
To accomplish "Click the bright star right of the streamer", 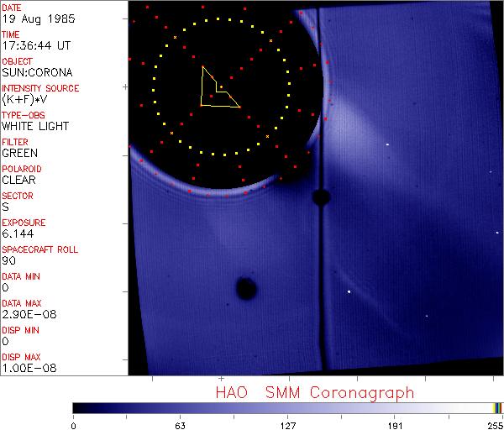I will click(388, 144).
